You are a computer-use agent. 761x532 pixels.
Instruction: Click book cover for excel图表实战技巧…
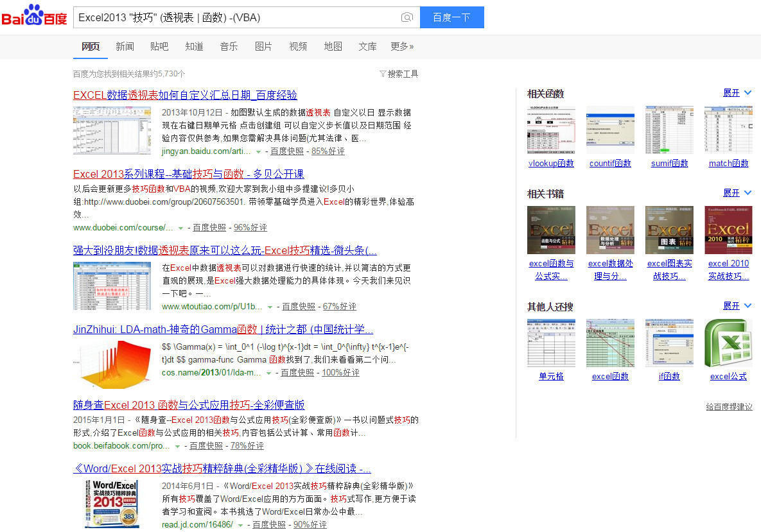coord(669,230)
